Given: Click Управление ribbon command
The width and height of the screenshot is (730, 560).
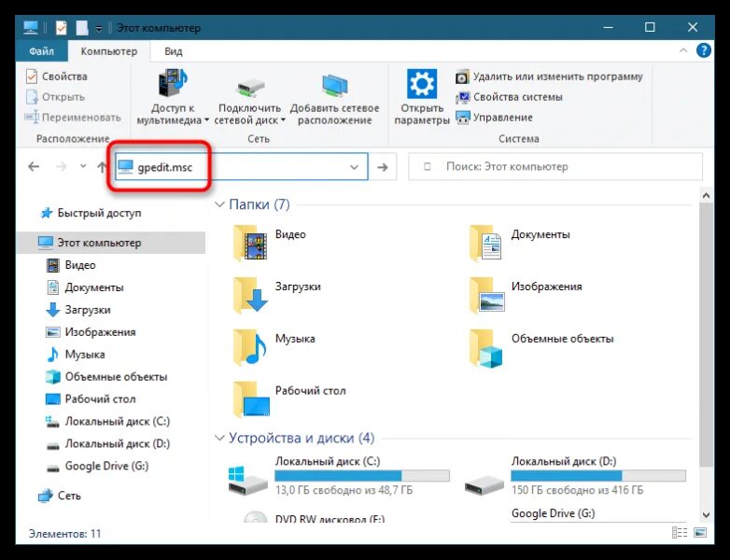Looking at the screenshot, I should (x=494, y=118).
